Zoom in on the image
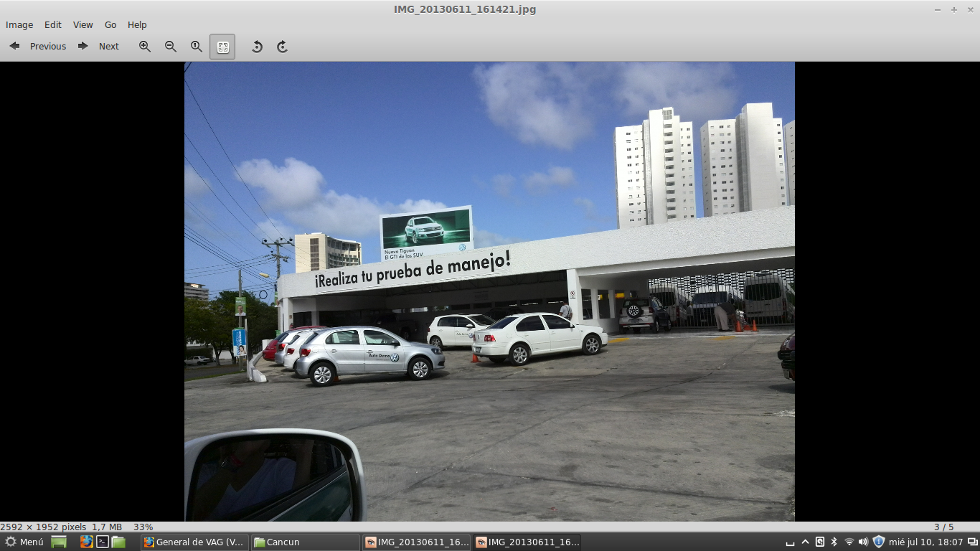 click(x=145, y=47)
